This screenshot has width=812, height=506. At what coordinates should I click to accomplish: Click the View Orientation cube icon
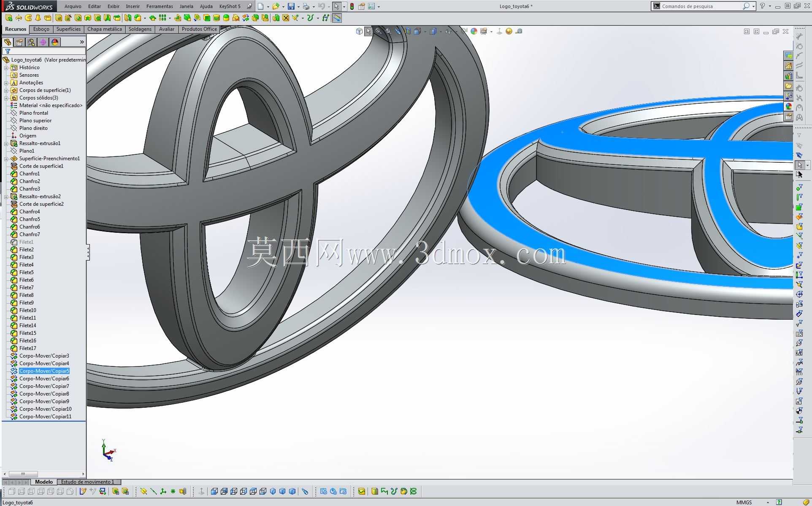tap(417, 31)
